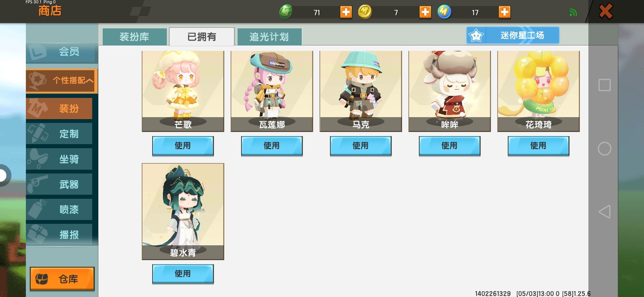The height and width of the screenshot is (297, 644).
Task: Add more green mini beans currency
Action: click(346, 12)
